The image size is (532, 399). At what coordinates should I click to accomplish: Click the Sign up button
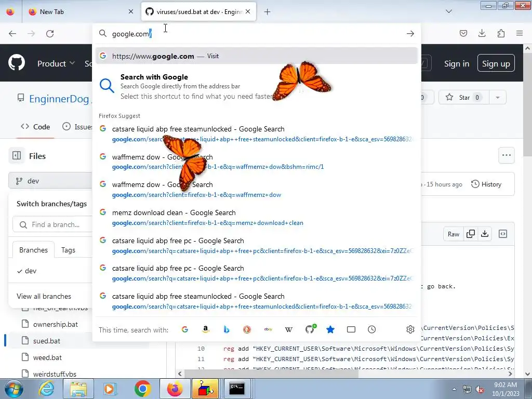(x=496, y=63)
